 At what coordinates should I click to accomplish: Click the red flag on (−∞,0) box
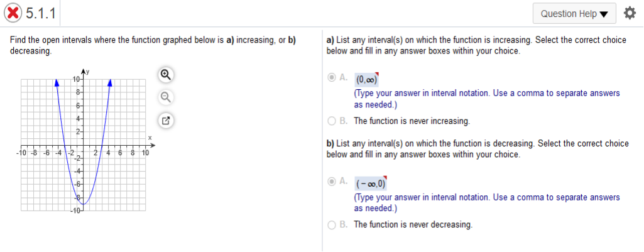pyautogui.click(x=385, y=178)
